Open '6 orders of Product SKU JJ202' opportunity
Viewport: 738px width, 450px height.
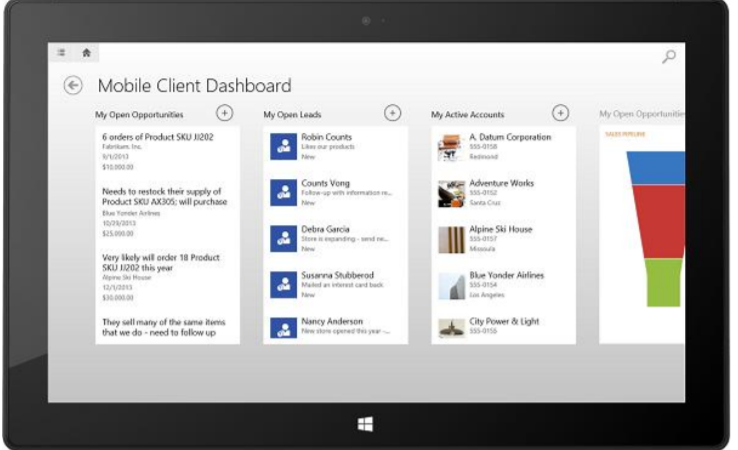[x=158, y=137]
